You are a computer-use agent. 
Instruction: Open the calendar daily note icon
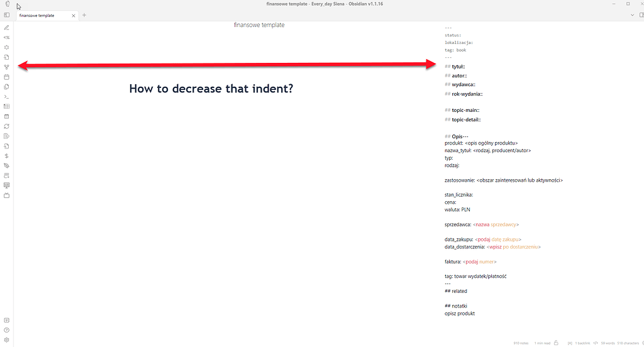[x=6, y=77]
